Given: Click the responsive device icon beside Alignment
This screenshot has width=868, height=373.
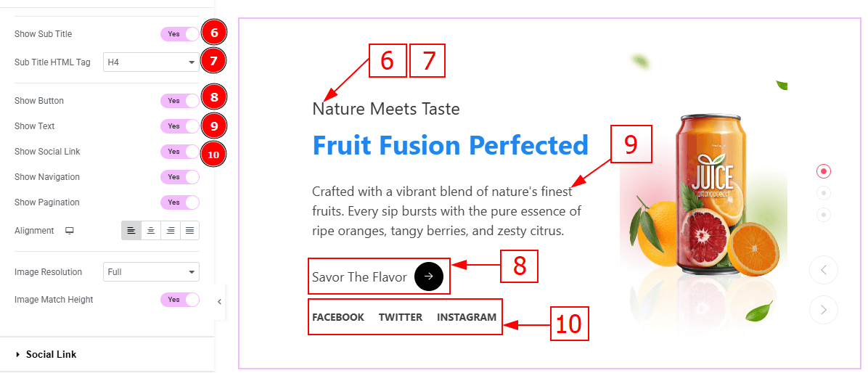Looking at the screenshot, I should 69,231.
